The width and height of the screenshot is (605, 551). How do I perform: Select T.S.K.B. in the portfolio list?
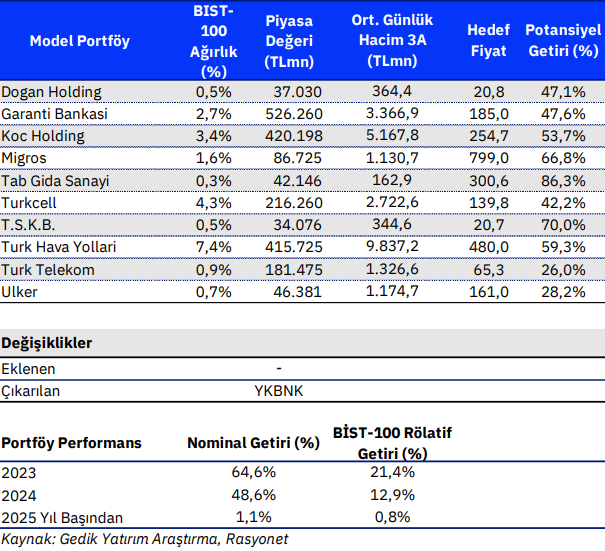(x=30, y=224)
